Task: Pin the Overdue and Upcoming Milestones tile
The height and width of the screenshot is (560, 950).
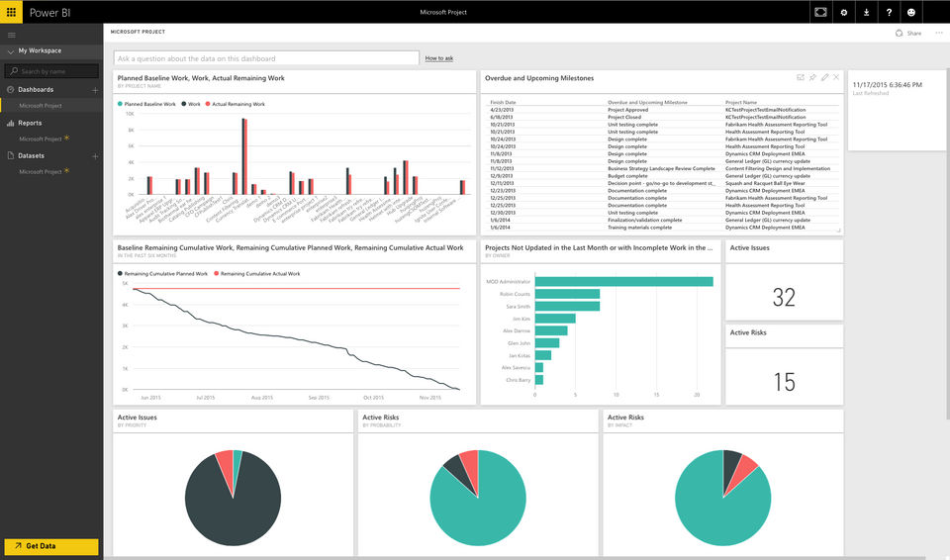Action: pyautogui.click(x=812, y=77)
